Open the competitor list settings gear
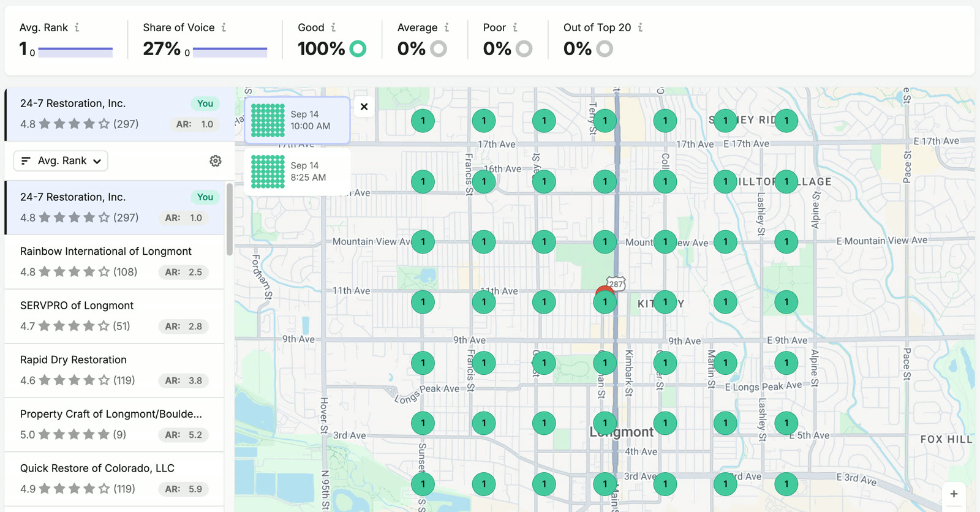Screen dimensions: 980x512 click(x=216, y=160)
